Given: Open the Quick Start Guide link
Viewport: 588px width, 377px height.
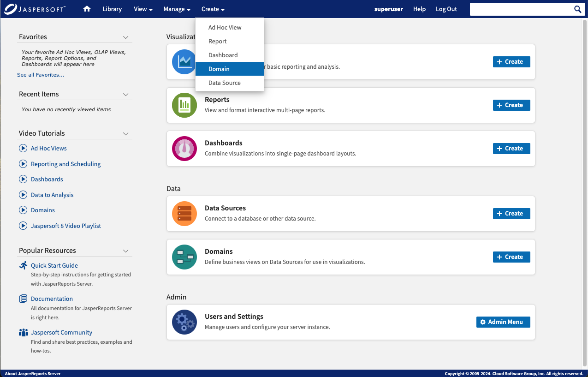Looking at the screenshot, I should click(54, 265).
